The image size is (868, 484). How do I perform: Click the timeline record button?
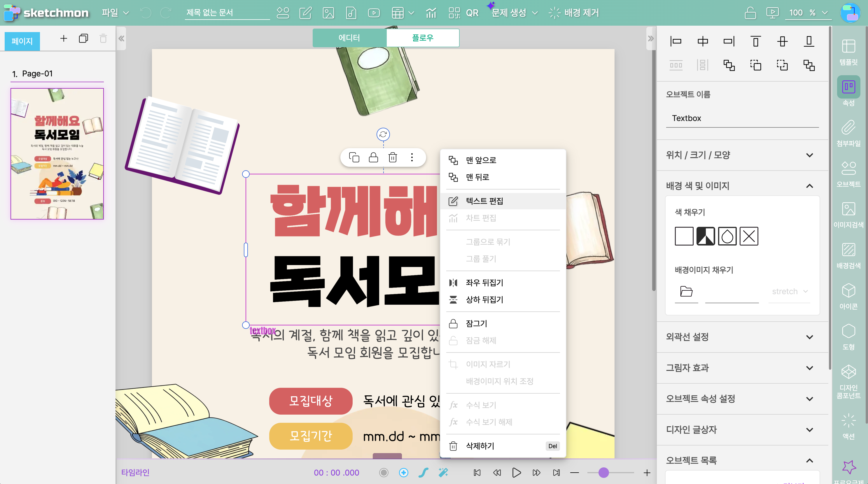point(384,473)
